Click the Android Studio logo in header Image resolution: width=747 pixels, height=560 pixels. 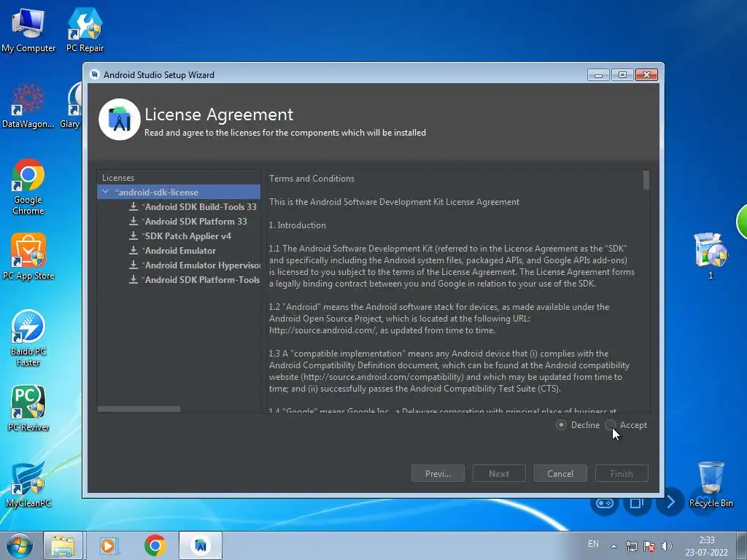119,120
